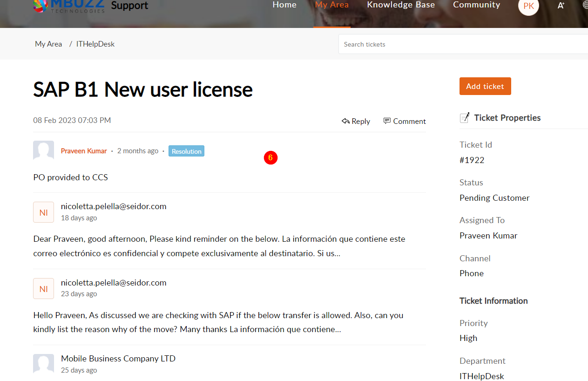The image size is (588, 381).
Task: Click the Channel value Phone
Action: 472,273
